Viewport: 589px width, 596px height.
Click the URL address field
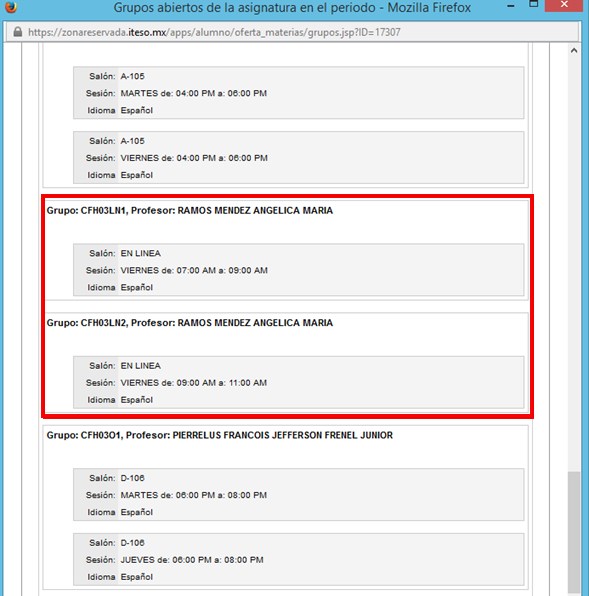pos(292,32)
